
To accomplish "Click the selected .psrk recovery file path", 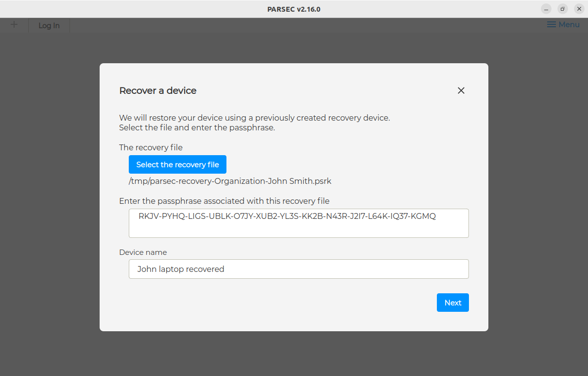I will [230, 181].
